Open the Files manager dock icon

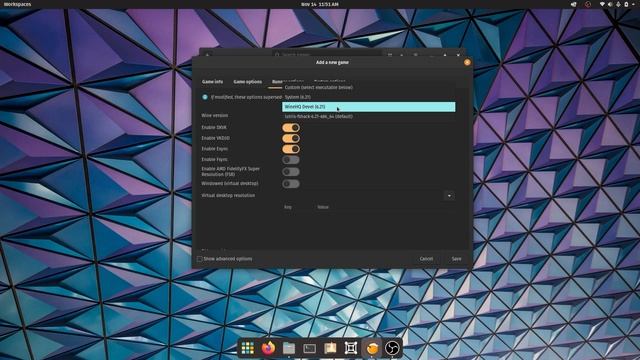click(x=289, y=348)
